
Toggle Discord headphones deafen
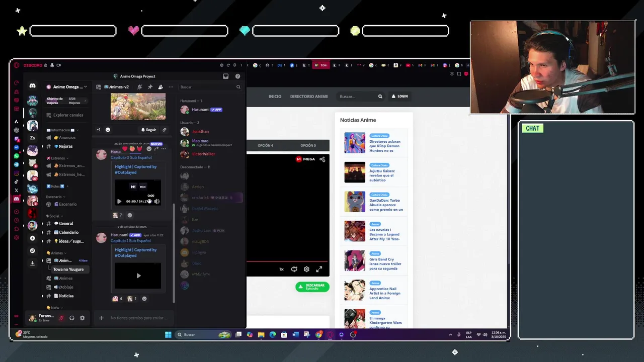[72, 318]
